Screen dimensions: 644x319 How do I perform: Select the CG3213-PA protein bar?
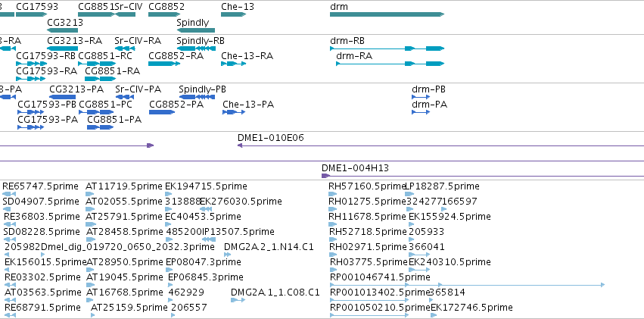pyautogui.click(x=62, y=97)
